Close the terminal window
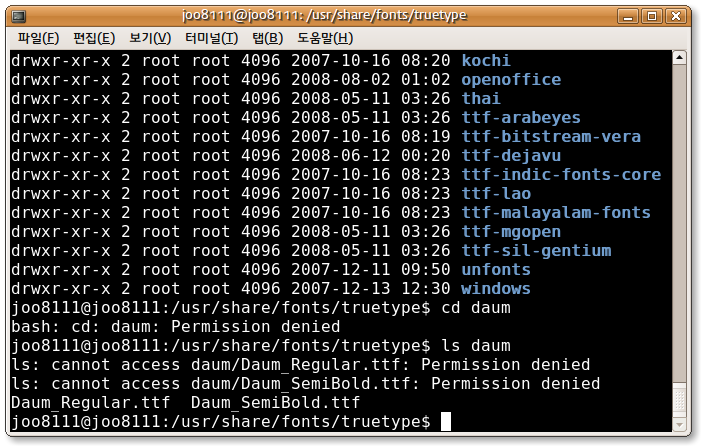This screenshot has width=701, height=446. click(x=676, y=17)
